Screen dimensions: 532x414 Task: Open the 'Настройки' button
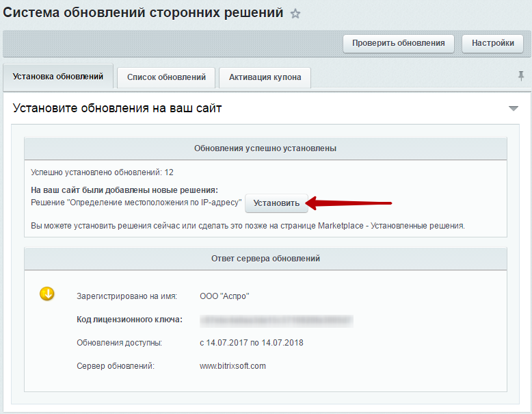[492, 43]
